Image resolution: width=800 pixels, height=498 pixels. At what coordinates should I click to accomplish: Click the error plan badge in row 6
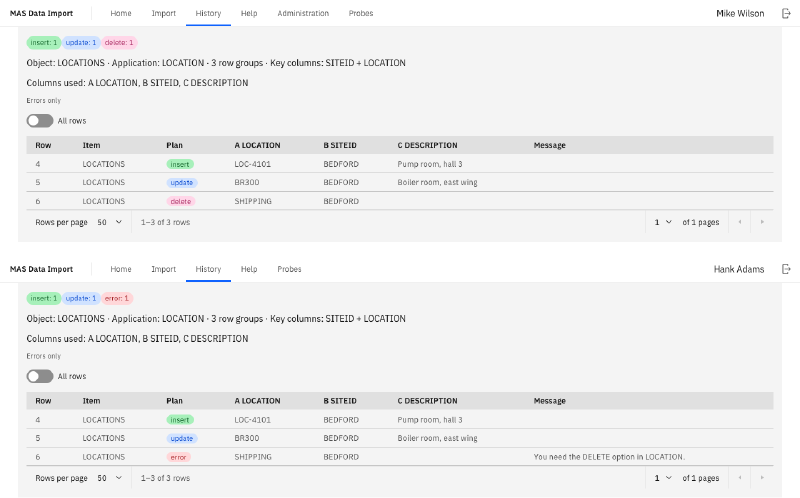coord(179,457)
